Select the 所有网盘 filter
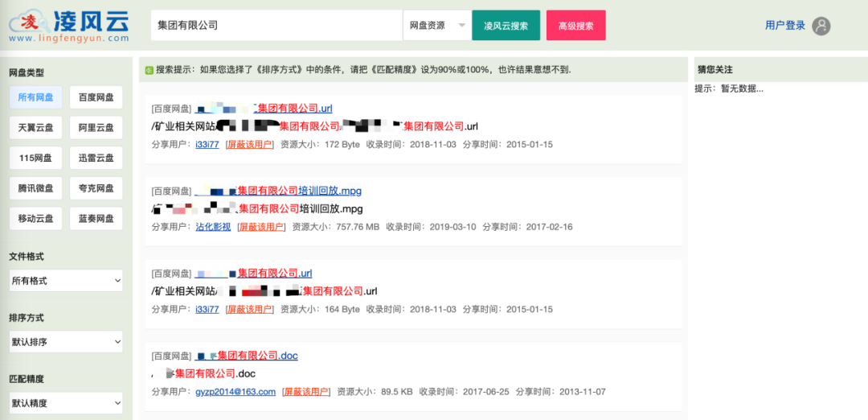868x420 pixels. (x=36, y=97)
